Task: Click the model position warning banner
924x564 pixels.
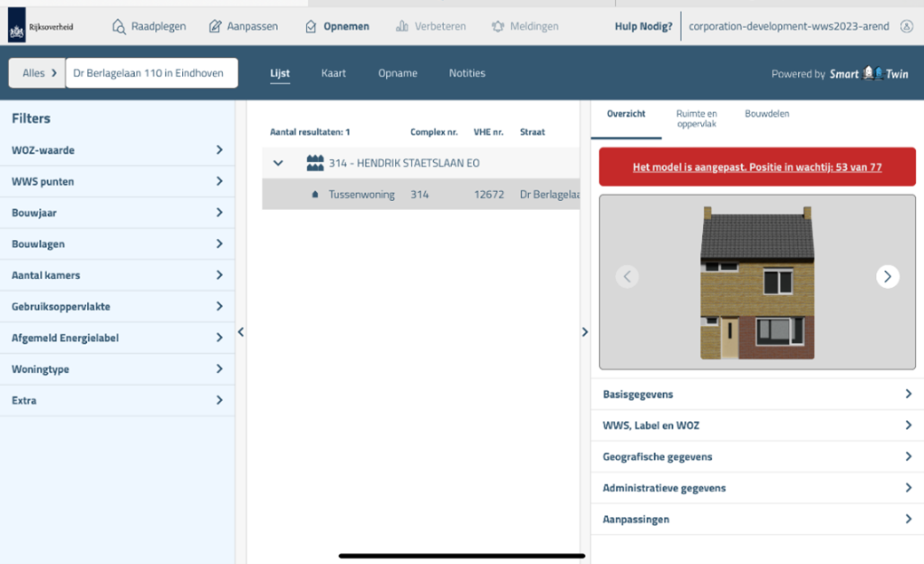Action: (x=756, y=167)
